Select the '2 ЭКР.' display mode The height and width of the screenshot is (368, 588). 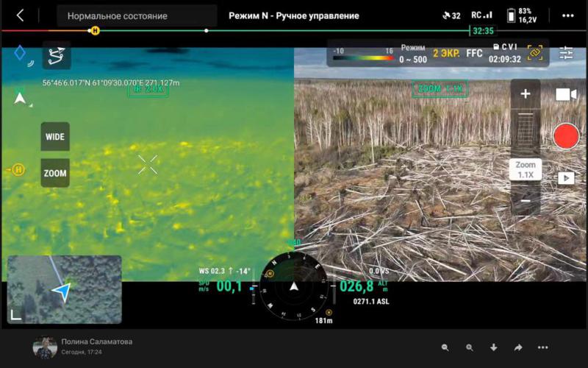click(x=445, y=54)
